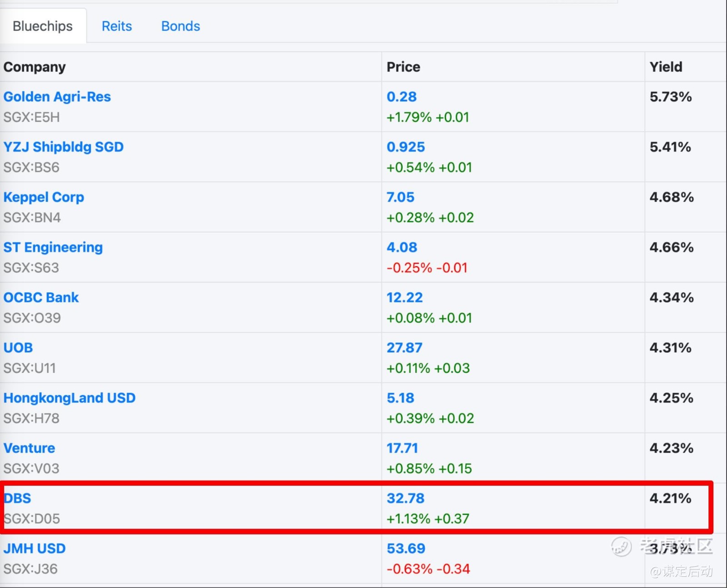727x588 pixels.
Task: Click the -0.25% -0.01 price change
Action: click(x=427, y=268)
